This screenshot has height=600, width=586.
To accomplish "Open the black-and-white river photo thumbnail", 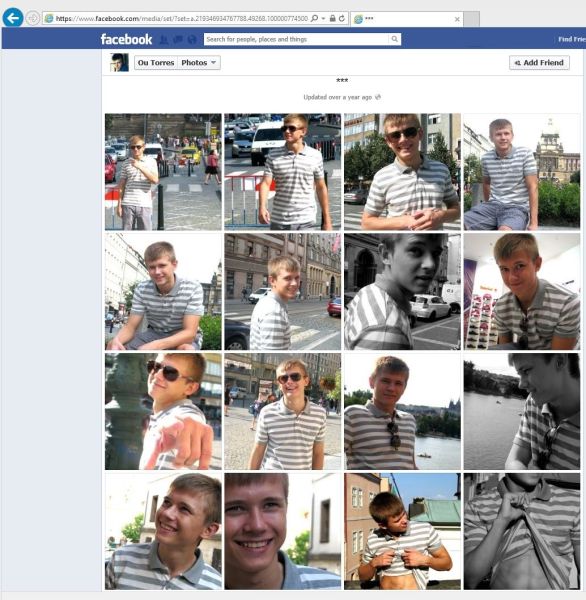I will pyautogui.click(x=522, y=411).
